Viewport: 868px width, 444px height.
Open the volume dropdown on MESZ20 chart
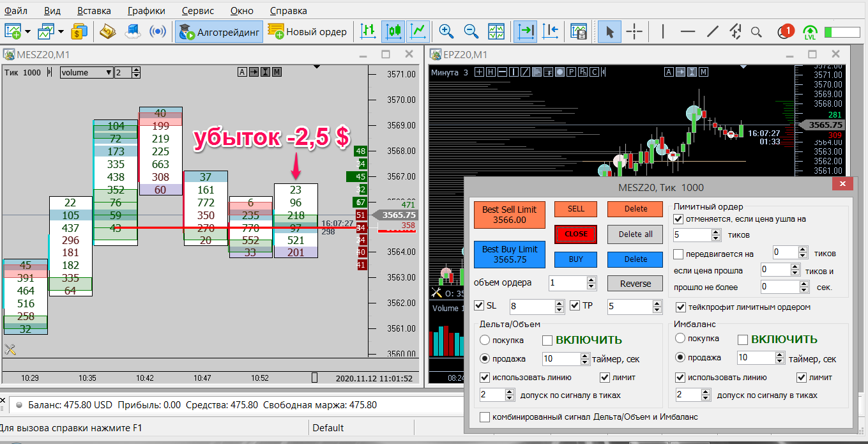pyautogui.click(x=108, y=73)
